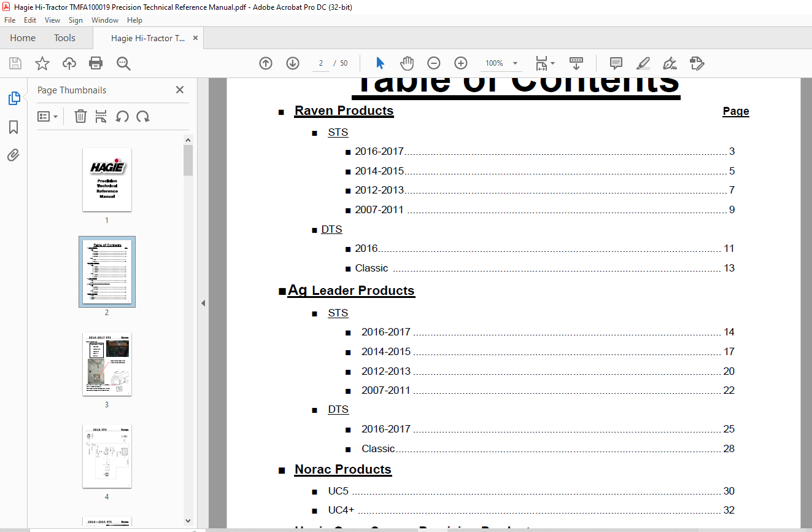812x532 pixels.
Task: Open the View menu
Action: [53, 20]
